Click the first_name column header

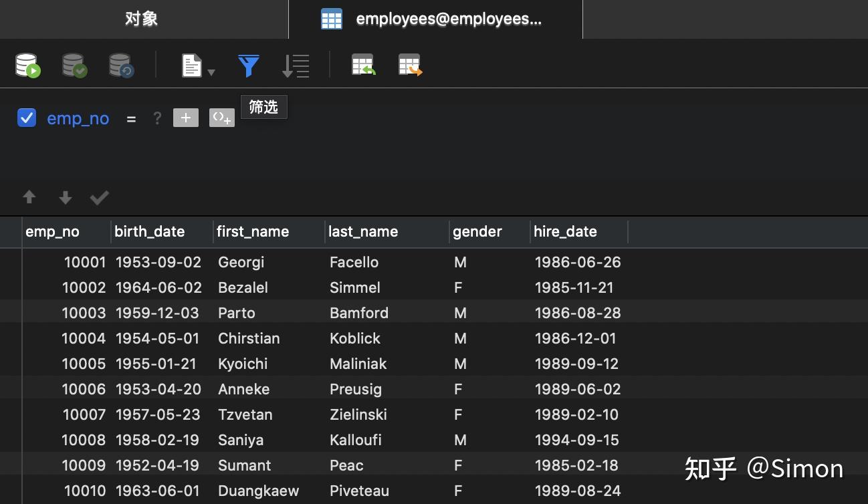point(269,232)
